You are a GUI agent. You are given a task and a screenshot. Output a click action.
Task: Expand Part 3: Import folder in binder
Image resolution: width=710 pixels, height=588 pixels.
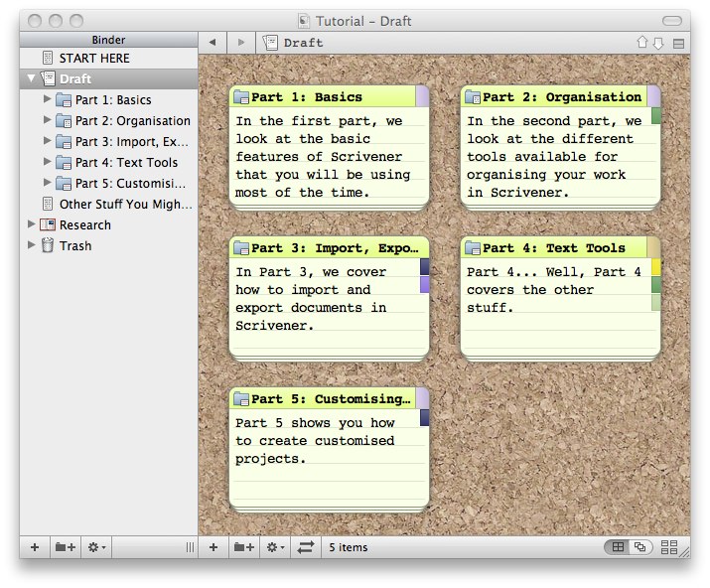point(47,140)
